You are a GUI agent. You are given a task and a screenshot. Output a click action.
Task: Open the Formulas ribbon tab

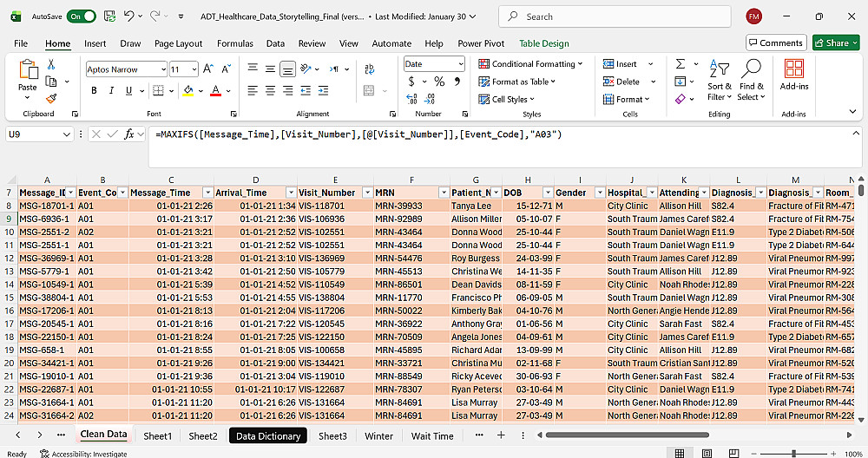(234, 43)
